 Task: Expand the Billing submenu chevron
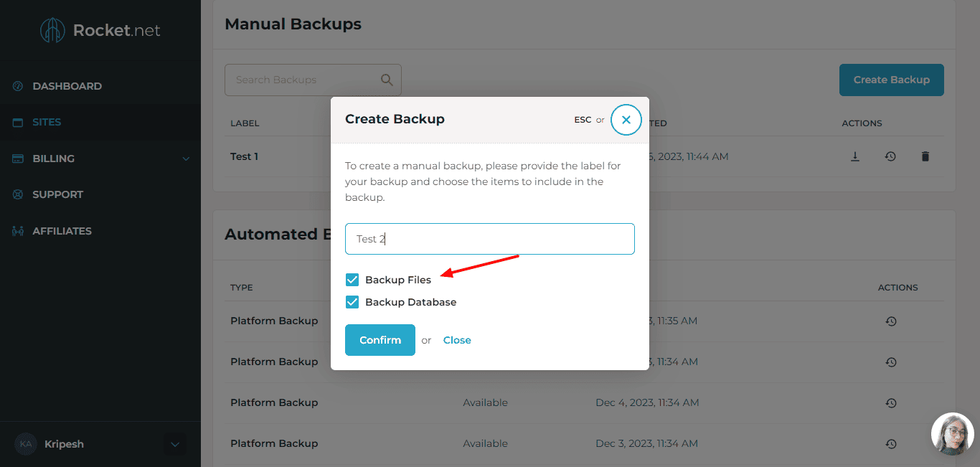[x=186, y=159]
